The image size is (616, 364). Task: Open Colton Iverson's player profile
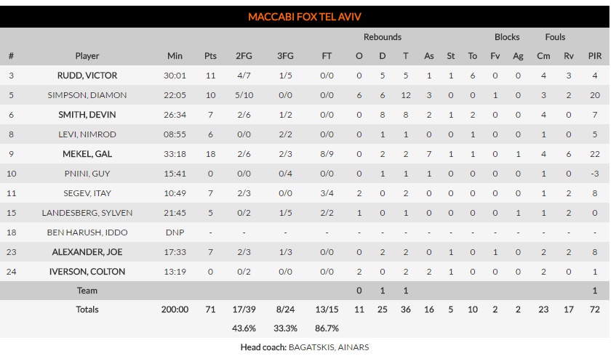[87, 272]
